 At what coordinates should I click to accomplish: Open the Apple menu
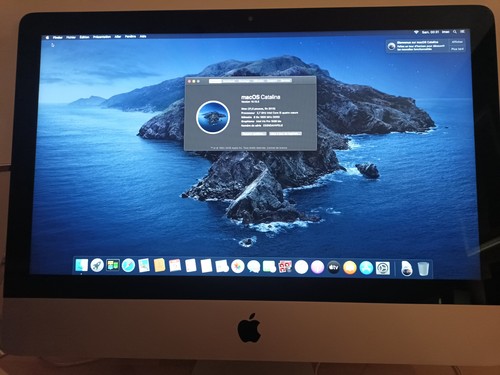(47, 37)
